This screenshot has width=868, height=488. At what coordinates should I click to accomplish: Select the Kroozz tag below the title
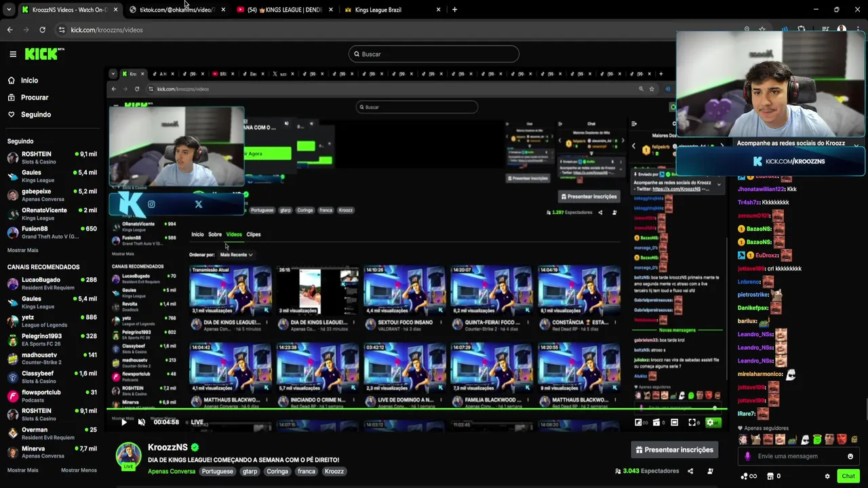[x=334, y=471]
